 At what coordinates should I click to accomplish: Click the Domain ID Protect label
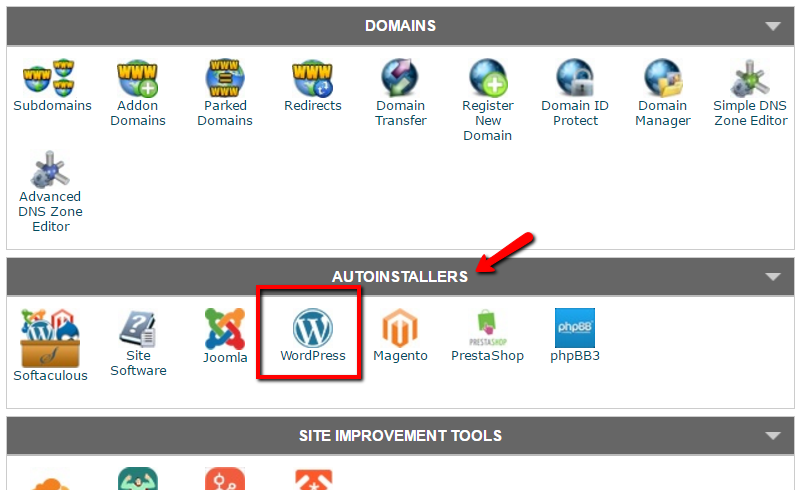575,113
